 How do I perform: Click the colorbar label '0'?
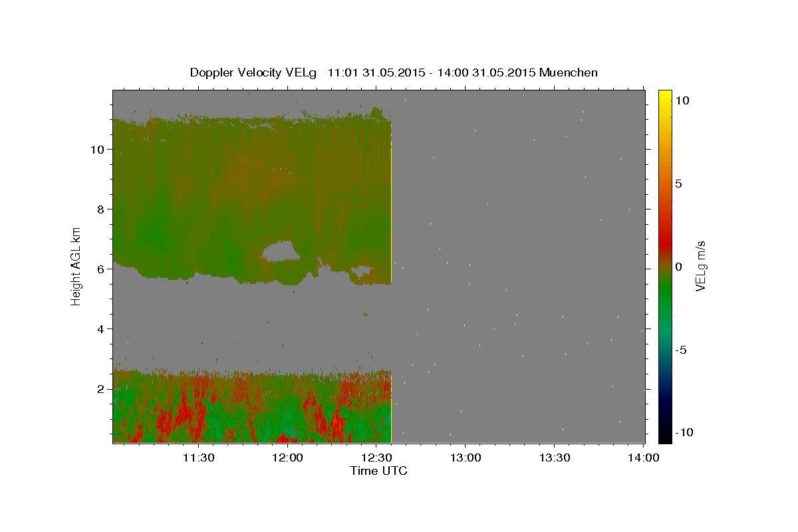pos(679,267)
